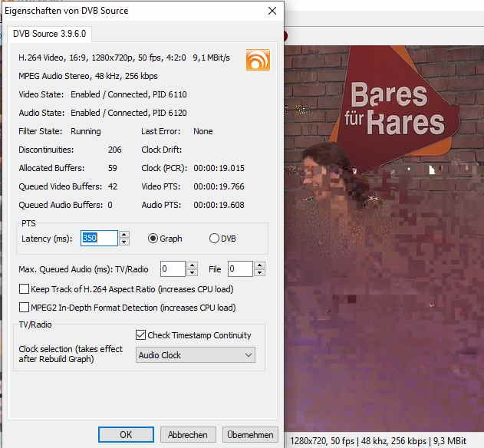The image size is (484, 448).
Task: Select the Graph PTS radio button
Action: (153, 239)
